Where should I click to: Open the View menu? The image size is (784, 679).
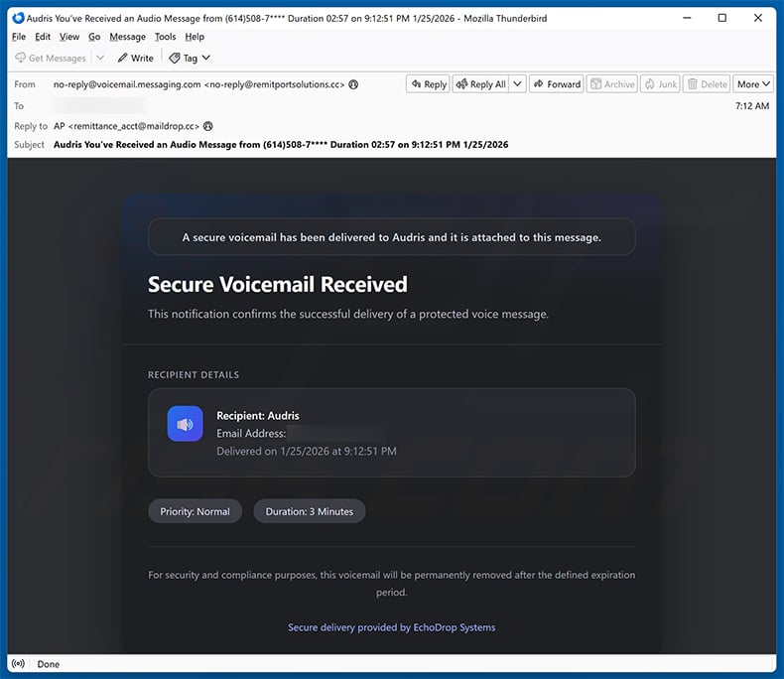tap(69, 37)
